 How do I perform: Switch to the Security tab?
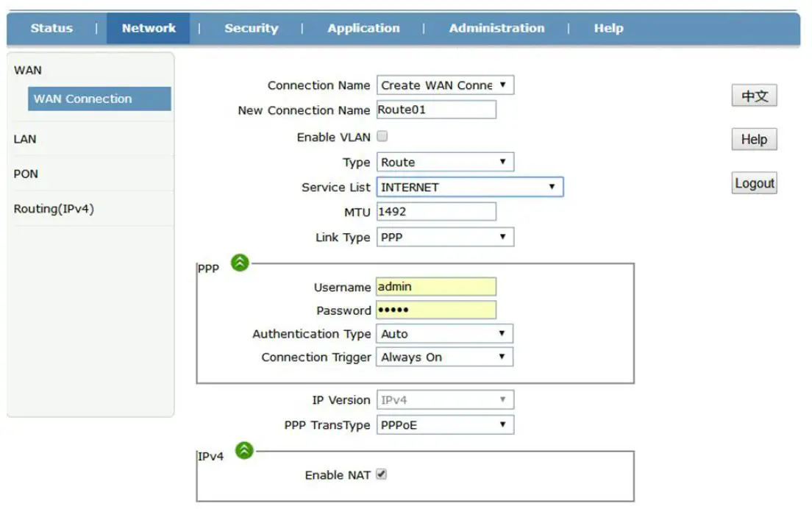tap(252, 28)
